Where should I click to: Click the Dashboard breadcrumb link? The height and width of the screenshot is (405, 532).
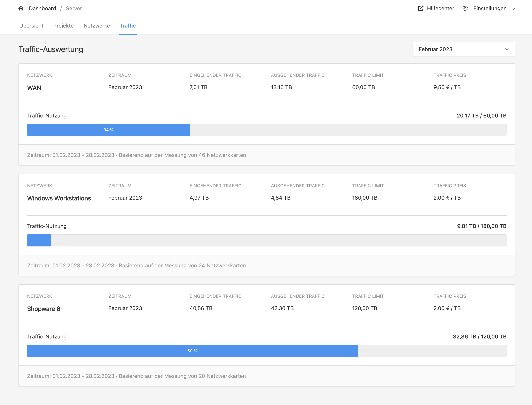click(x=42, y=8)
